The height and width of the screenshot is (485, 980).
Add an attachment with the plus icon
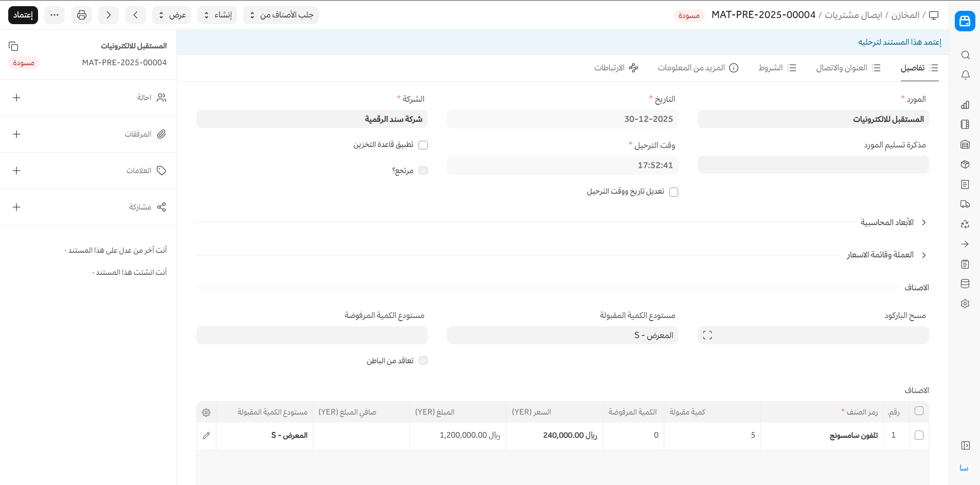(16, 134)
